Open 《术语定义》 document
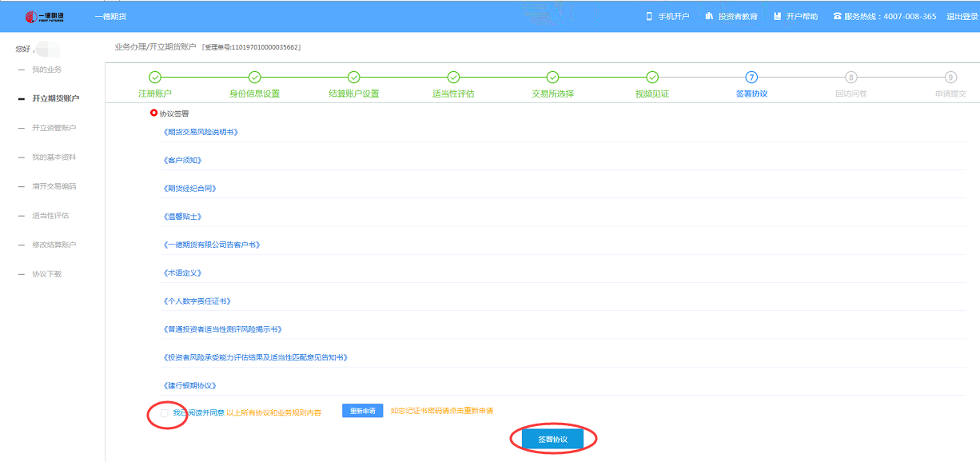 tap(181, 273)
